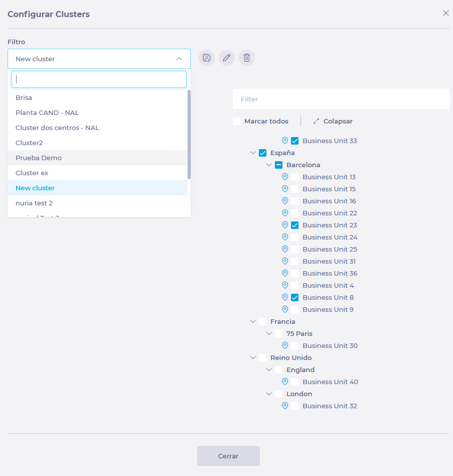Click the location pin beside Business Unit 23
This screenshot has height=476, width=453.
285,225
